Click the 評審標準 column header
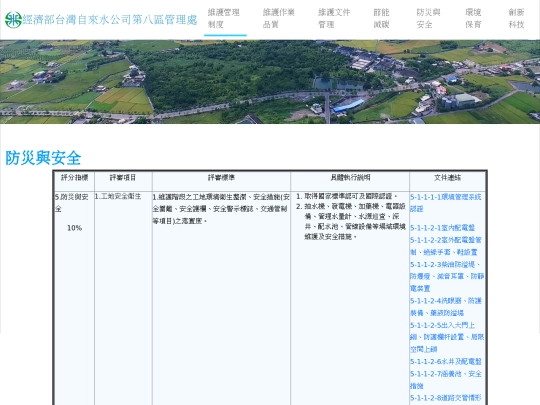 click(x=221, y=178)
